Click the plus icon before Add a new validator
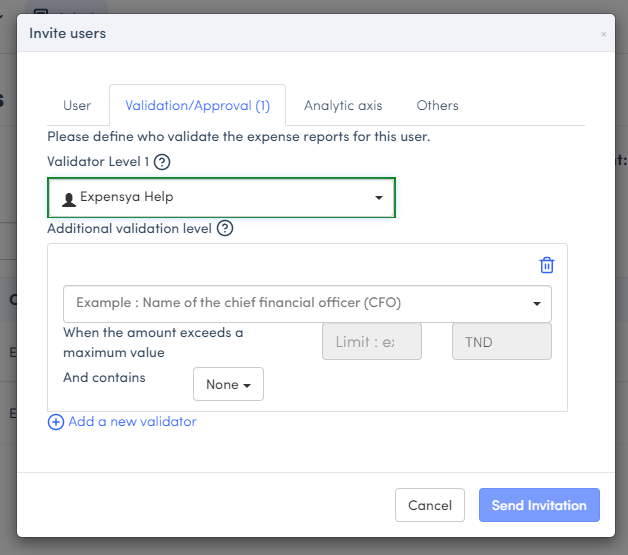Screen dimensions: 628x555 click(56, 422)
